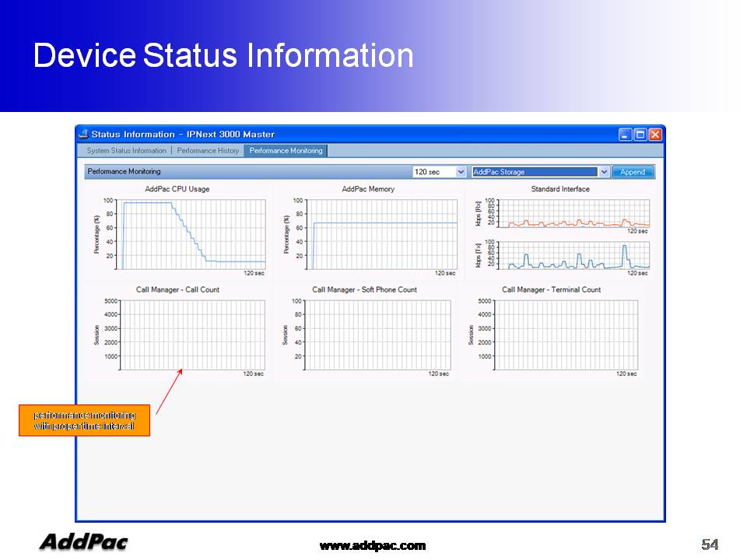
Task: Maximize the Status Information window
Action: pyautogui.click(x=640, y=135)
